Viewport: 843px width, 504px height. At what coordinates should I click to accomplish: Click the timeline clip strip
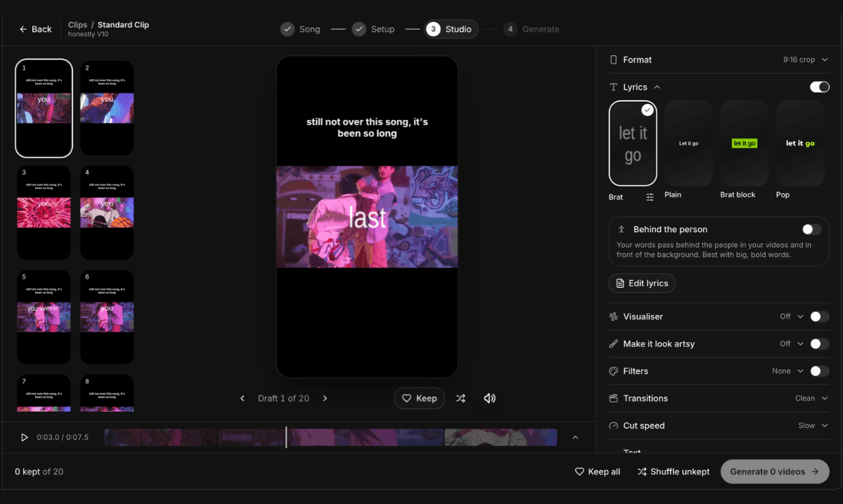331,437
